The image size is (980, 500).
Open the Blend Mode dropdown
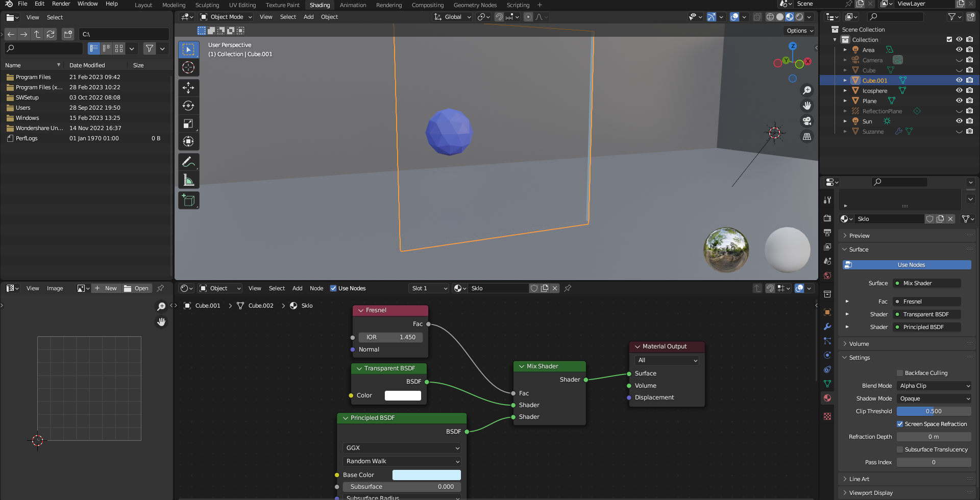click(x=934, y=386)
